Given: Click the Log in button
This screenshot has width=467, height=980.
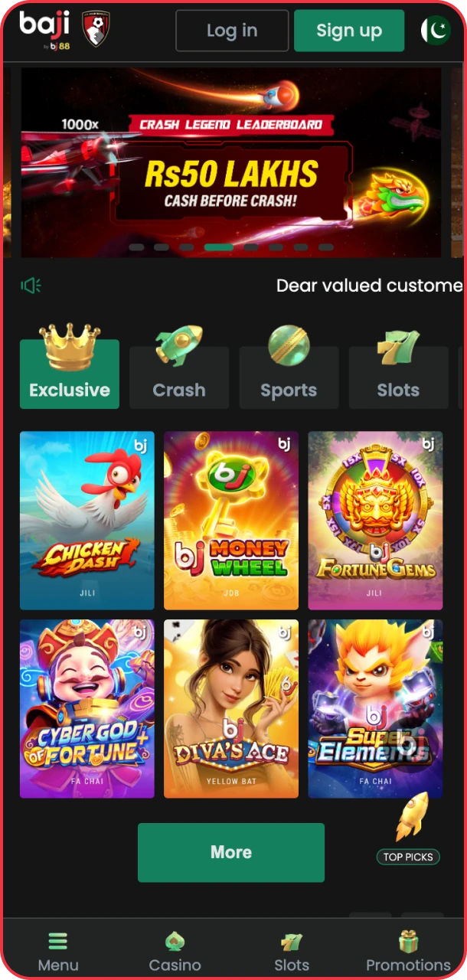Looking at the screenshot, I should point(232,31).
